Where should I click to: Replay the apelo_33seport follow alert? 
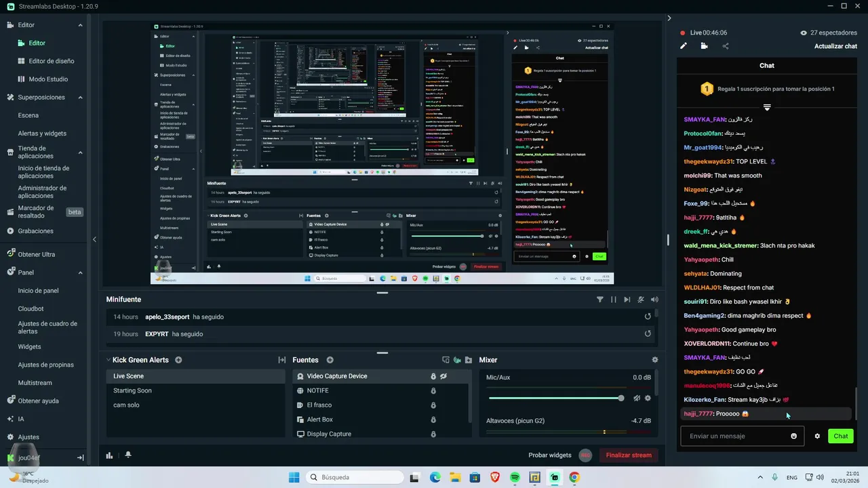[648, 317]
